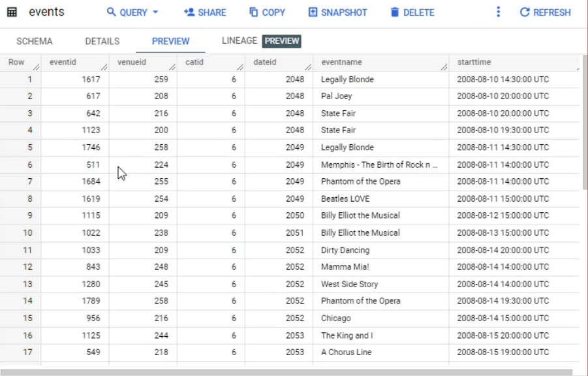The height and width of the screenshot is (376, 588).
Task: Open the Query magnifier icon
Action: 112,12
